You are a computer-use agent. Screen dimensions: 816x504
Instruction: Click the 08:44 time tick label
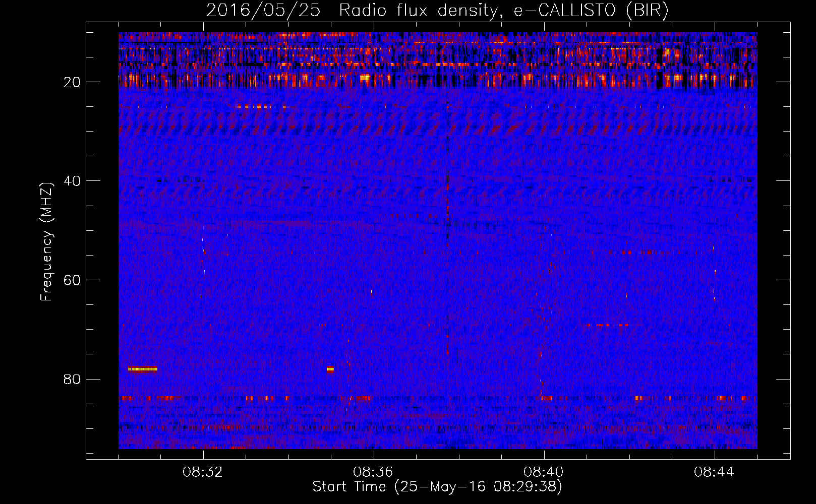714,472
